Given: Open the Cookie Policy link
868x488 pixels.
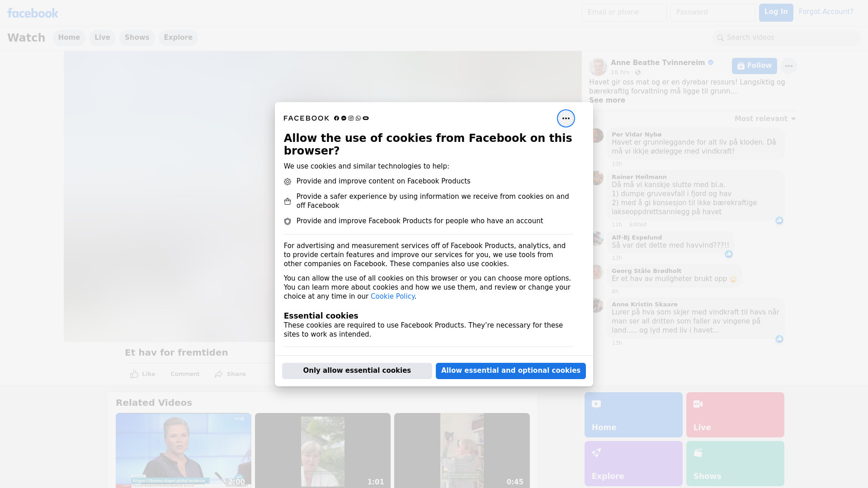Looking at the screenshot, I should 392,296.
